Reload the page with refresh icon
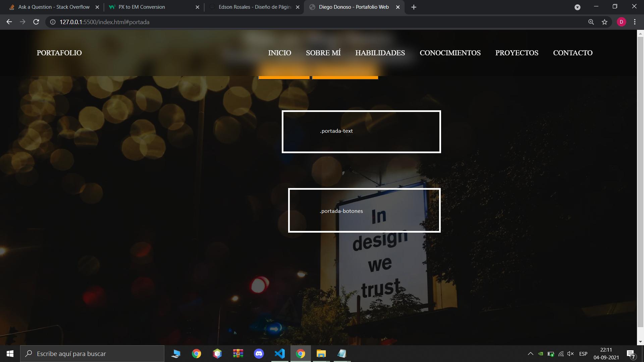The image size is (644, 362). point(36,22)
